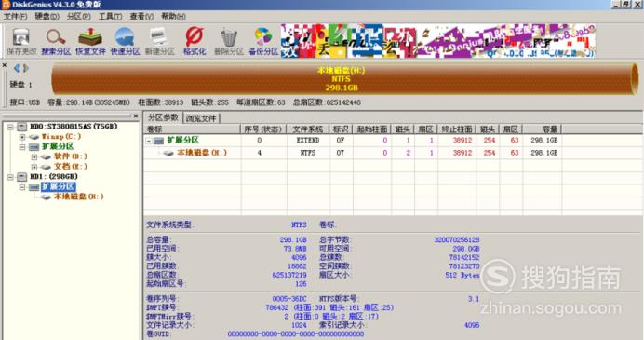
Task: Select HD0:ST380815AS(75GB) disk in tree
Action: [x=74, y=126]
